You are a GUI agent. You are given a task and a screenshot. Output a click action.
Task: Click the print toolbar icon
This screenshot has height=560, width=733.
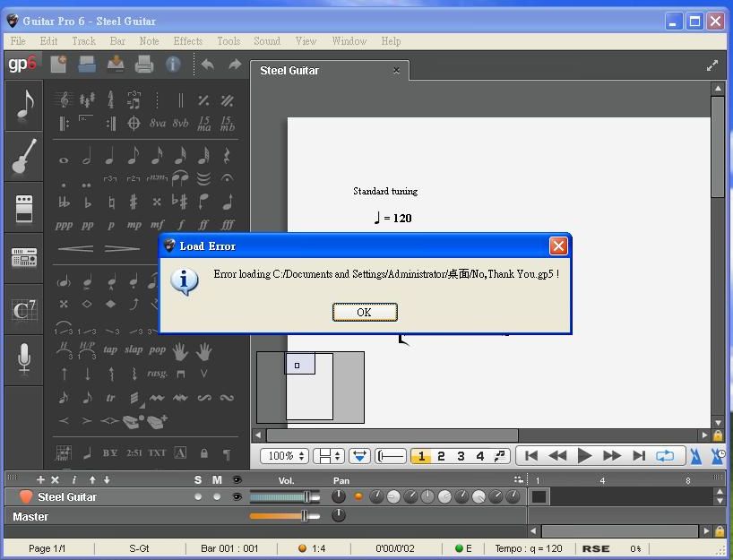click(144, 64)
